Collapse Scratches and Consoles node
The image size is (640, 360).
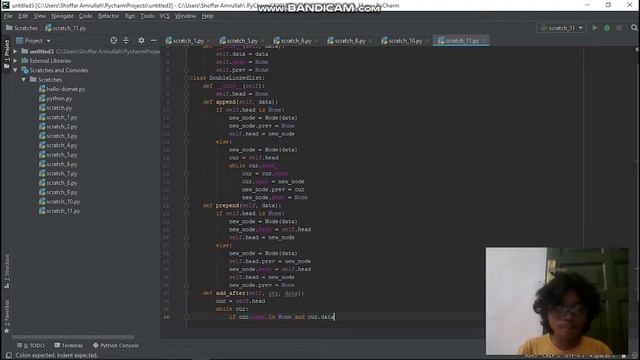(15, 70)
